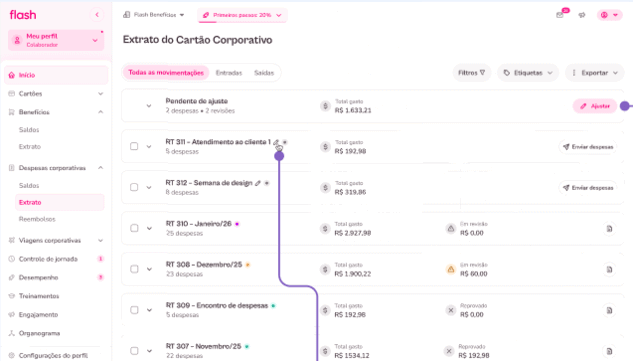
Task: Open the document icon for RT 308
Action: (x=609, y=269)
